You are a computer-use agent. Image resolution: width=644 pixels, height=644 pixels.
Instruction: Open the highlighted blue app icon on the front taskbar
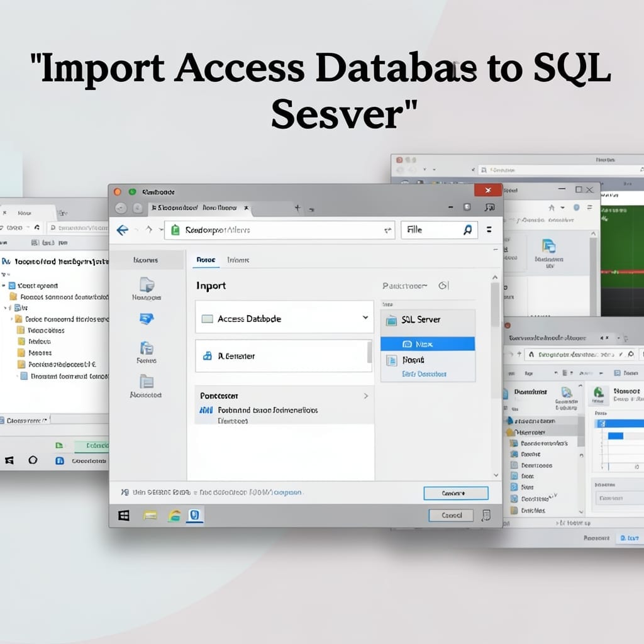pyautogui.click(x=195, y=515)
